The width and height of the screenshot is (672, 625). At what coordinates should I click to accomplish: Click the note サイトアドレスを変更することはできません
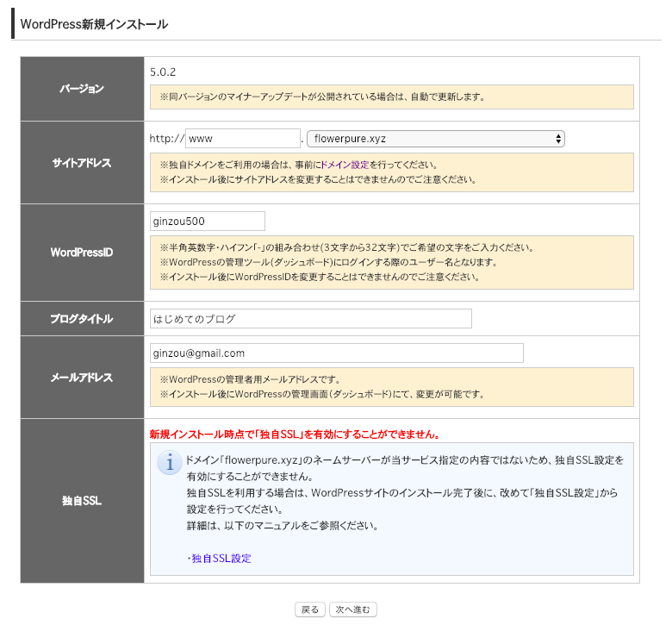[319, 179]
